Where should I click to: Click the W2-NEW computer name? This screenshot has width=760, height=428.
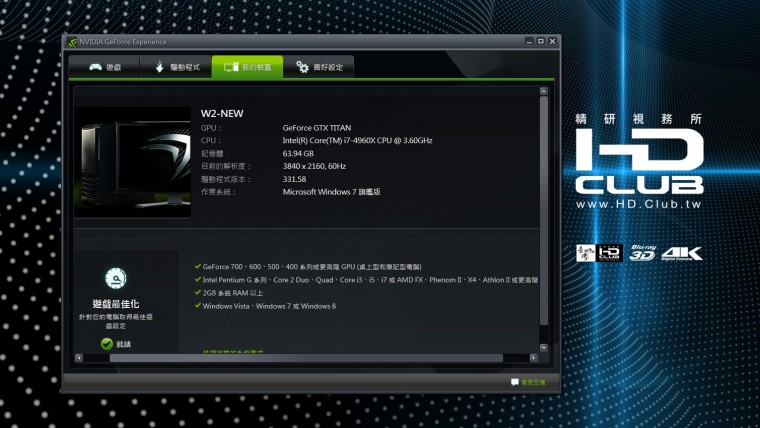tap(222, 113)
